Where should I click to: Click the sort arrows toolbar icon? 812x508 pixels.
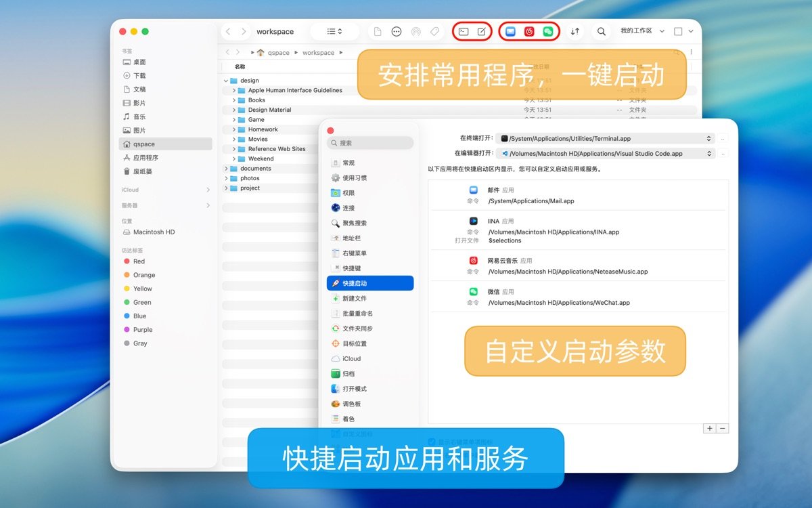tap(575, 32)
